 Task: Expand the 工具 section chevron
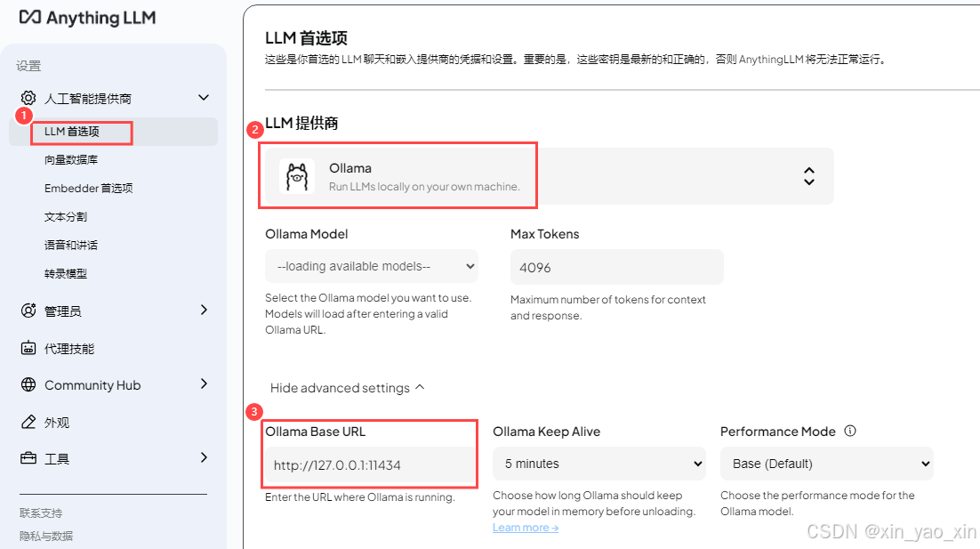[204, 457]
